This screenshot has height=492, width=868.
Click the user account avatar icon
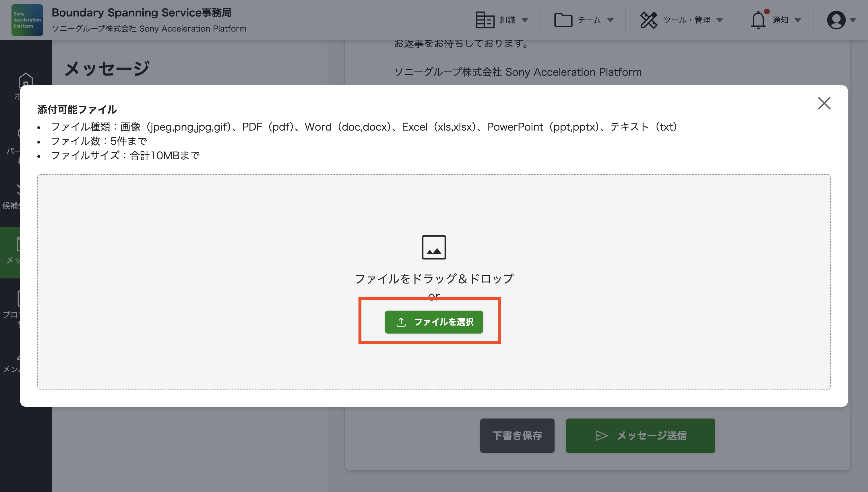[836, 20]
